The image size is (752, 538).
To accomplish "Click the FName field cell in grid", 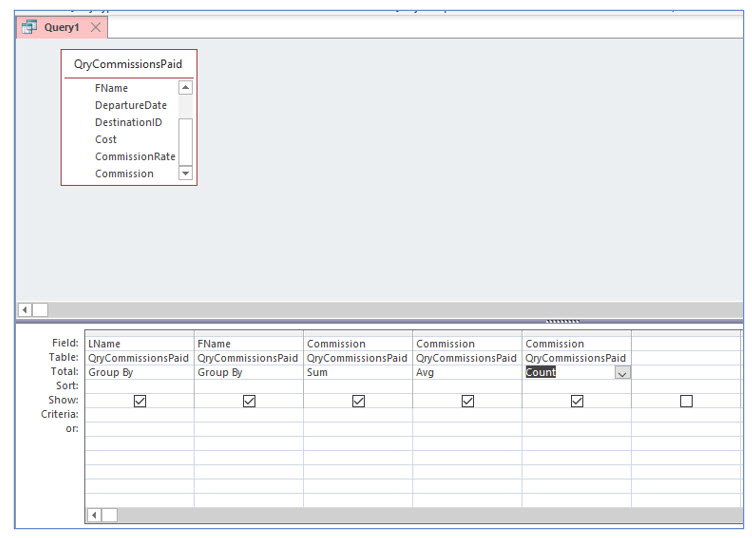I will (x=249, y=344).
